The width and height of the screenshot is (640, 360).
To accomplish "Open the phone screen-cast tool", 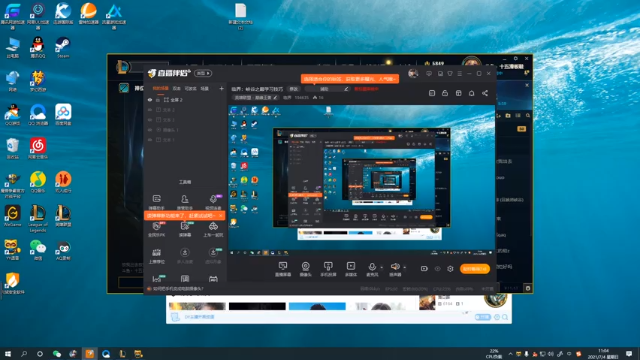I will [x=328, y=269].
